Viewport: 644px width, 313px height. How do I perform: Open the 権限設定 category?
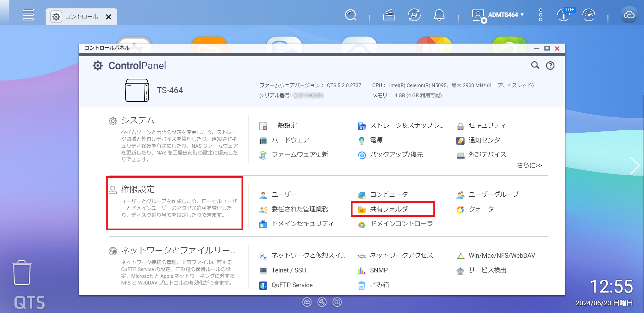click(x=138, y=189)
